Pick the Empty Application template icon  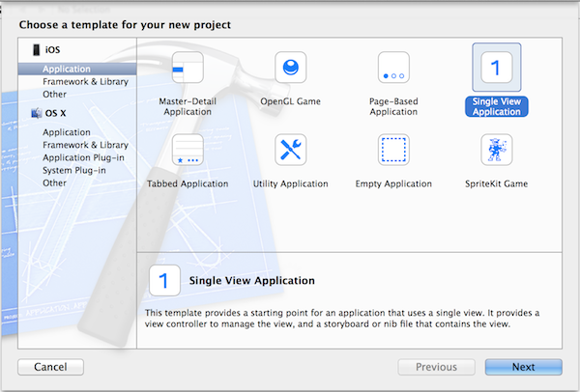pos(392,150)
